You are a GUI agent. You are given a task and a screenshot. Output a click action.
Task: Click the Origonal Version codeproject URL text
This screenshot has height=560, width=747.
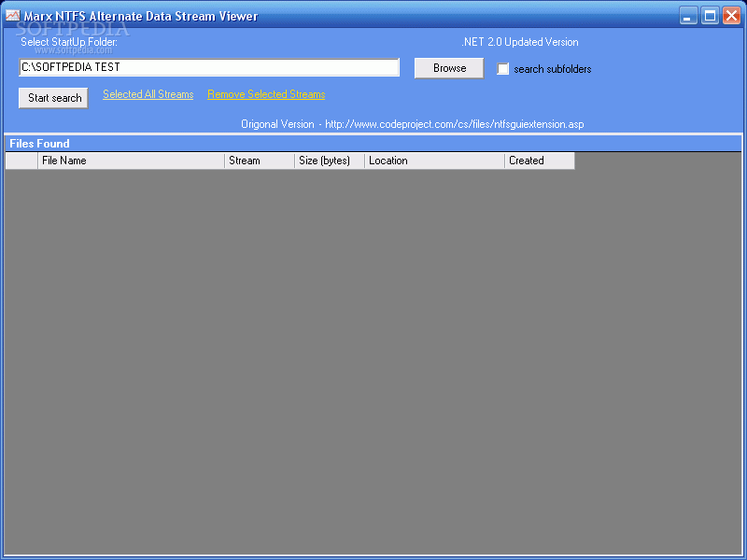click(413, 124)
